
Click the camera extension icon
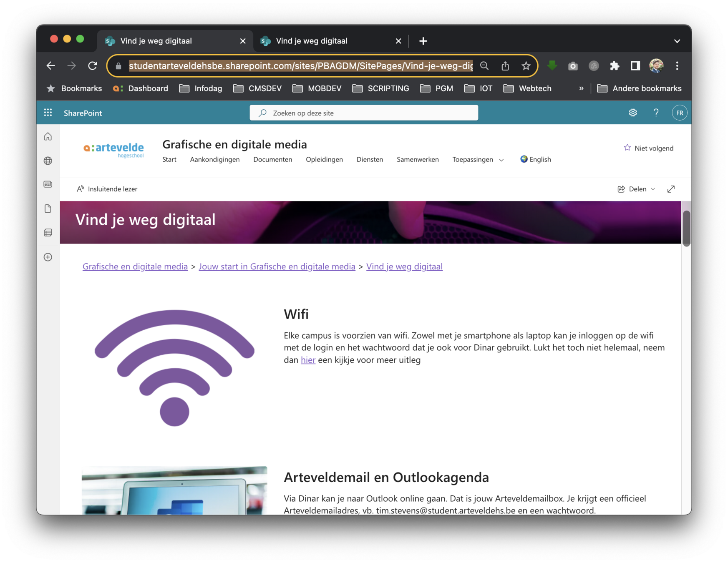(573, 66)
